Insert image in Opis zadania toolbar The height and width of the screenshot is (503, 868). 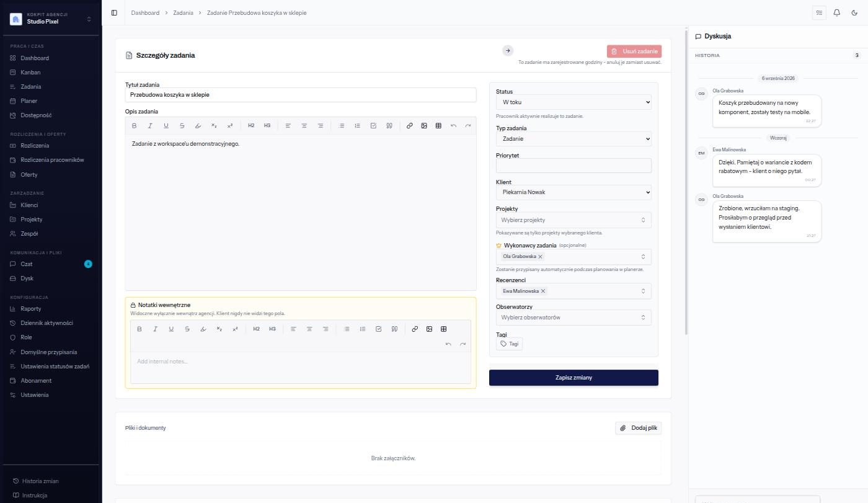point(424,125)
